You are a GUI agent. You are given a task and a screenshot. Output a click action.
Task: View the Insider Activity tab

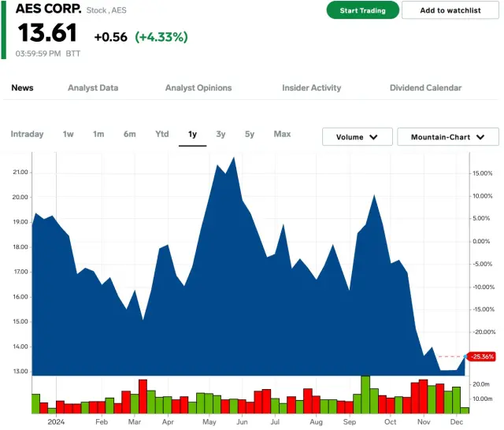pos(312,87)
